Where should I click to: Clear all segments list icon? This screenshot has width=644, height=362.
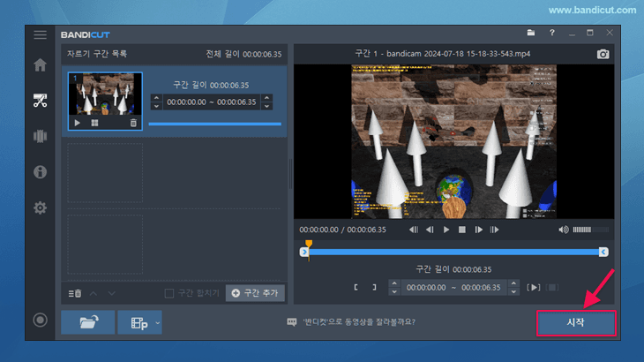[x=75, y=293]
